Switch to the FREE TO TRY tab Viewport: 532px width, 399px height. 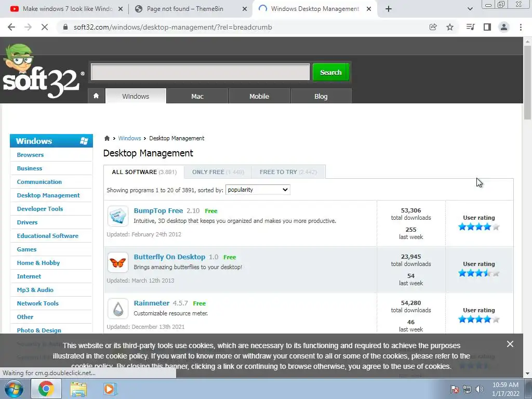tap(288, 172)
